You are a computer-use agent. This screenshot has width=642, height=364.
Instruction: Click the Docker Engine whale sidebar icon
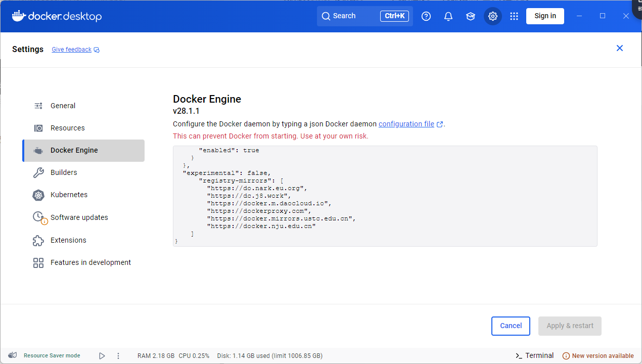[x=38, y=151]
